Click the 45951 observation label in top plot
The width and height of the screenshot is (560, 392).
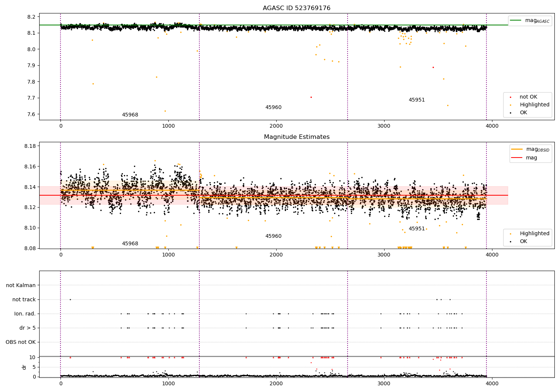(417, 100)
